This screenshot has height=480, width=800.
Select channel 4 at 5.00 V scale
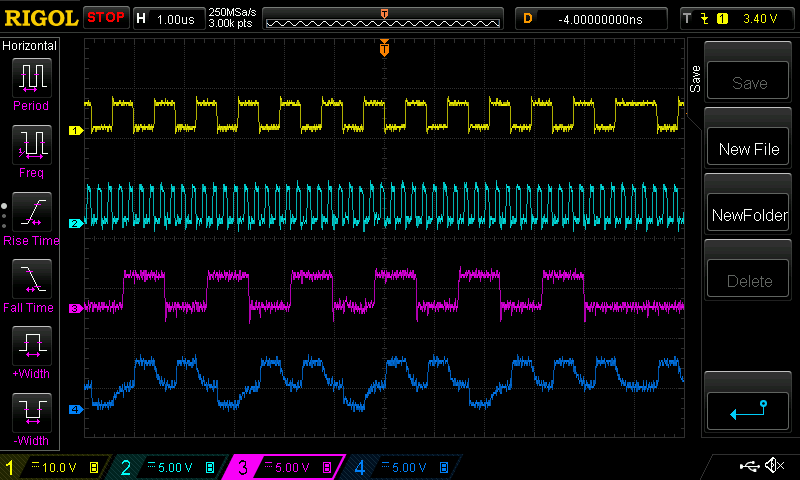403,467
